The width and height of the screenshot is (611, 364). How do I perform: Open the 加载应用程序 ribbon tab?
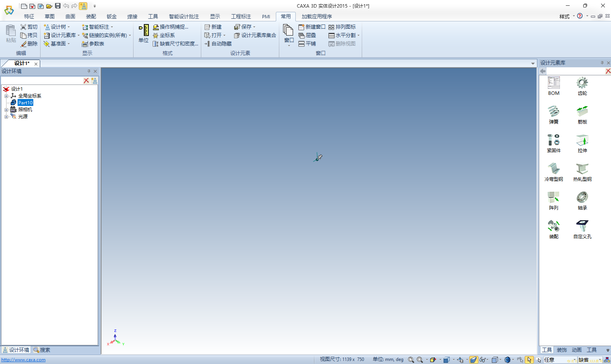(x=317, y=16)
